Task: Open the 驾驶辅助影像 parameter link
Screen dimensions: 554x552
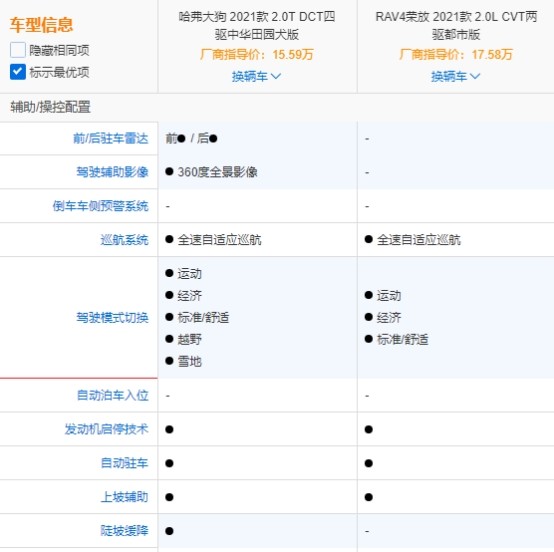Action: click(112, 172)
